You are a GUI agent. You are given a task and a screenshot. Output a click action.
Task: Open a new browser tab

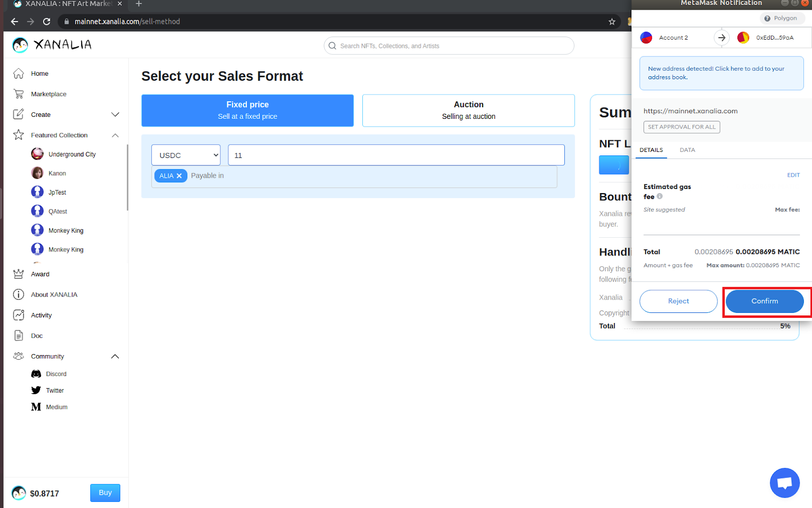(139, 4)
